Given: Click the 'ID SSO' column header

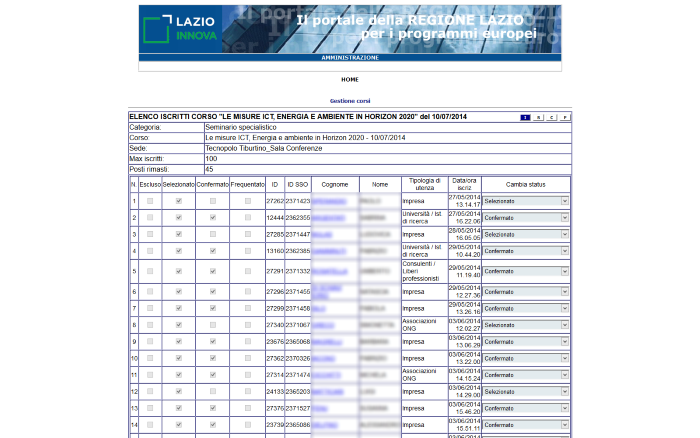Looking at the screenshot, I should click(298, 184).
